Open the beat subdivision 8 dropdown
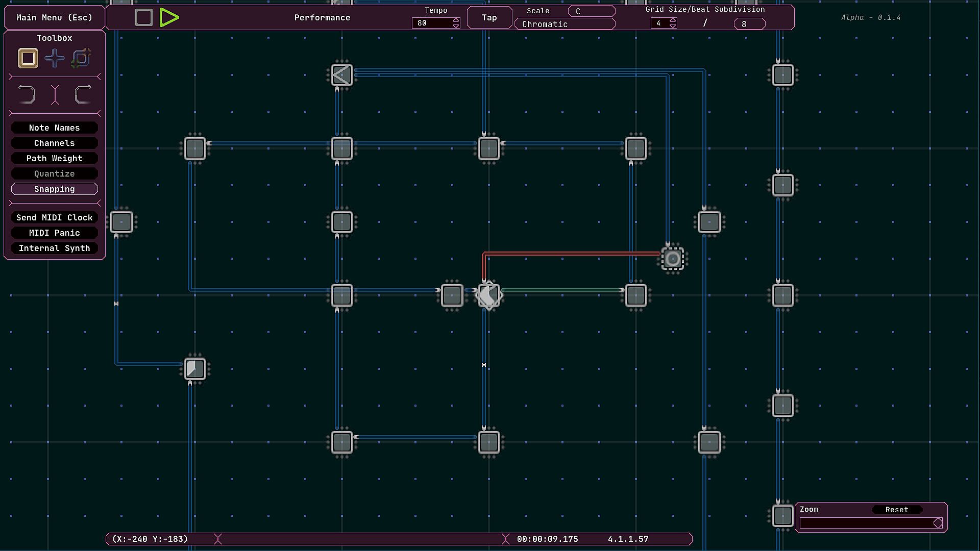This screenshot has width=980, height=551. point(749,24)
